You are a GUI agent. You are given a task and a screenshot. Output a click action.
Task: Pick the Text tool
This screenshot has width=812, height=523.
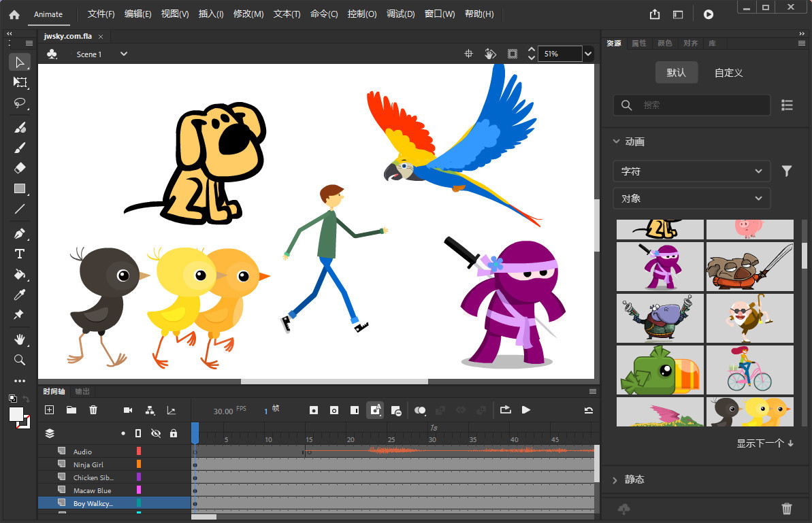point(20,254)
